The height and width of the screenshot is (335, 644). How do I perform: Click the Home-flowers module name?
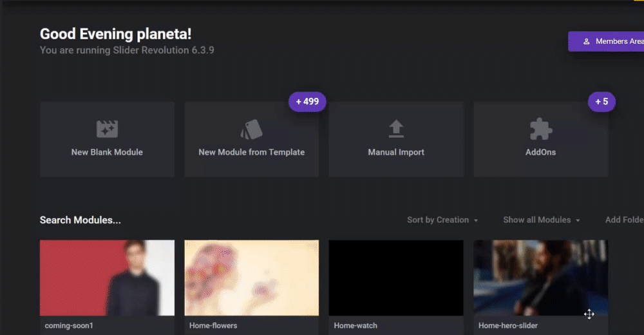pos(213,325)
